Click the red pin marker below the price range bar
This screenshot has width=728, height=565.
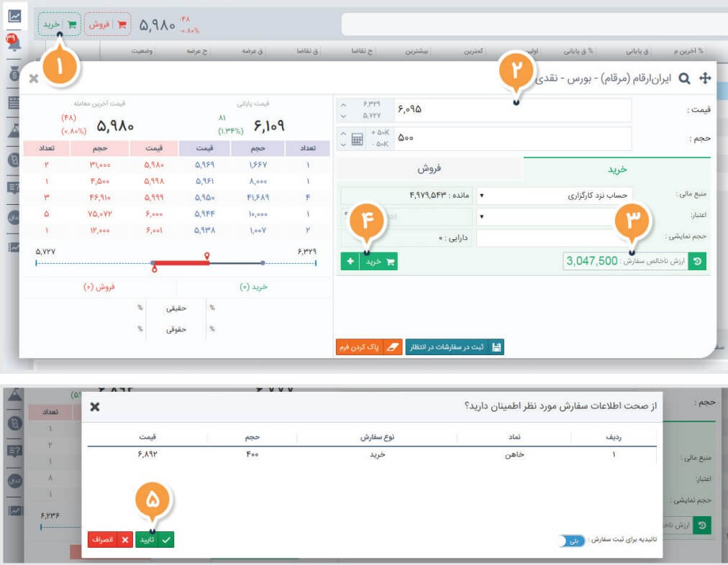pyautogui.click(x=155, y=269)
